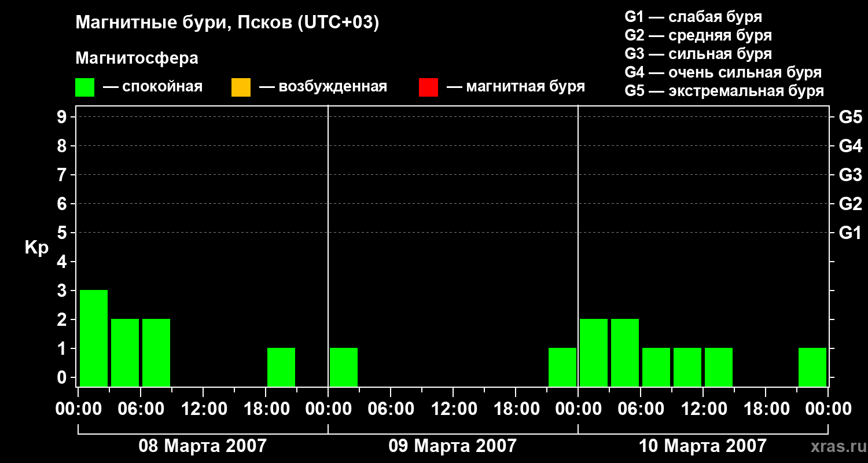Click the 21:00–00:00 bar on 09 Марта

562,367
